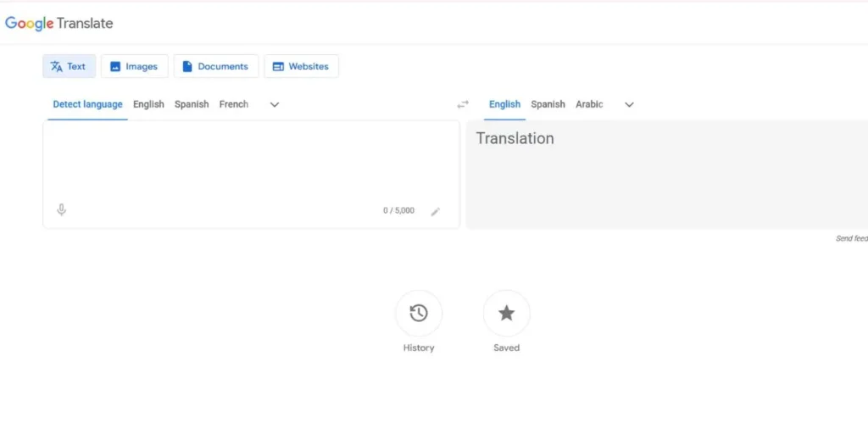Image resolution: width=868 pixels, height=434 pixels.
Task: Click the Translation output area
Action: tap(666, 175)
